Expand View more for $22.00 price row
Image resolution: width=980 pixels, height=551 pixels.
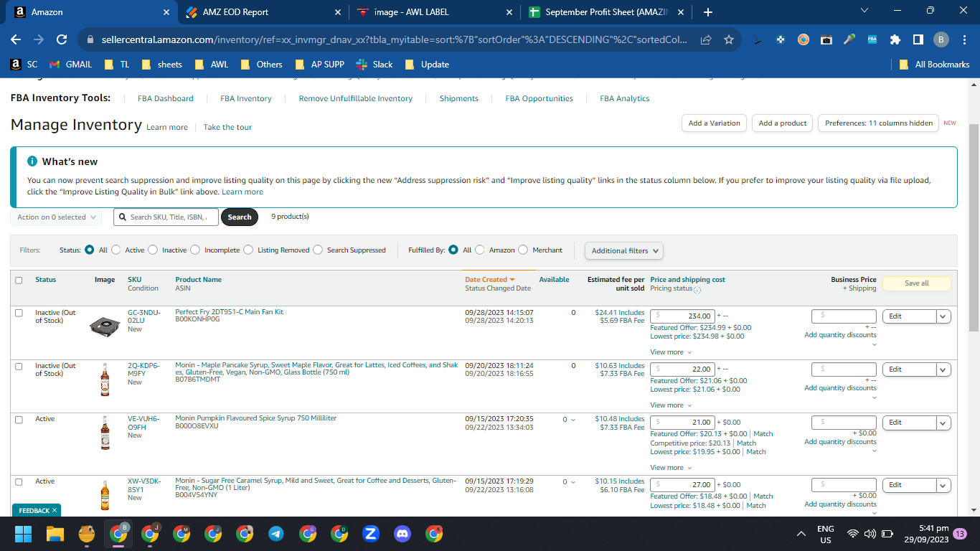(x=671, y=405)
